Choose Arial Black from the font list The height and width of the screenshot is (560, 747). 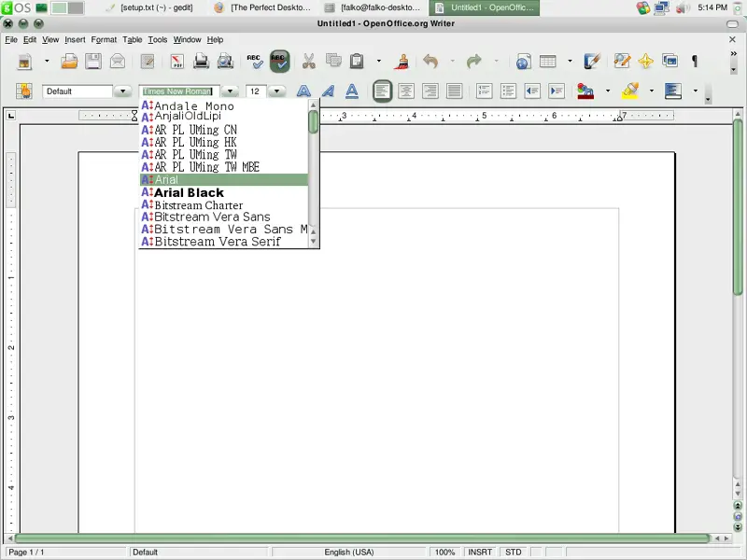click(x=189, y=192)
